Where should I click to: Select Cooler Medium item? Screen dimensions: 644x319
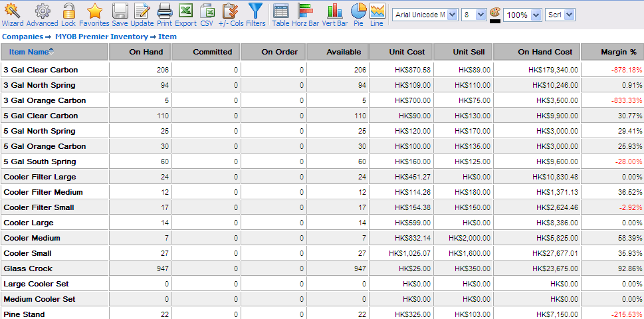point(32,238)
